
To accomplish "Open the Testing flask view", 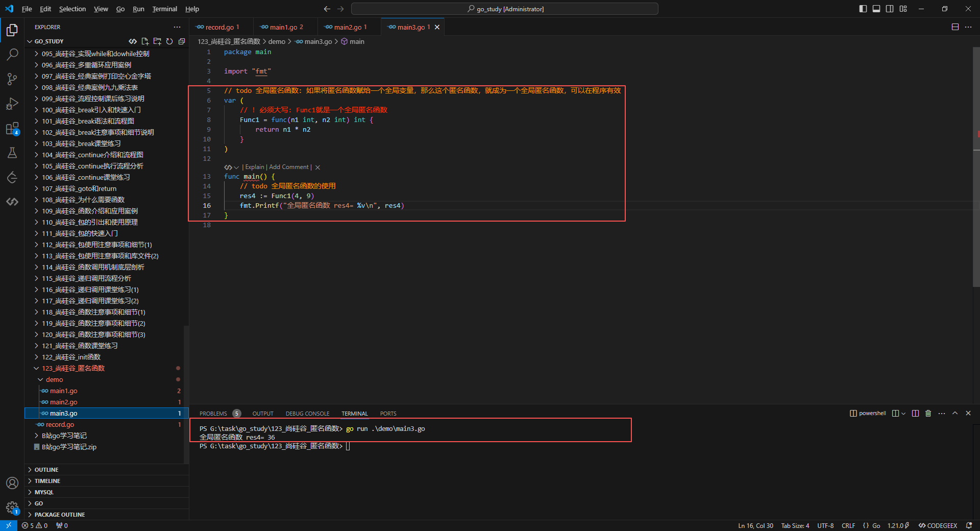I will (x=12, y=153).
